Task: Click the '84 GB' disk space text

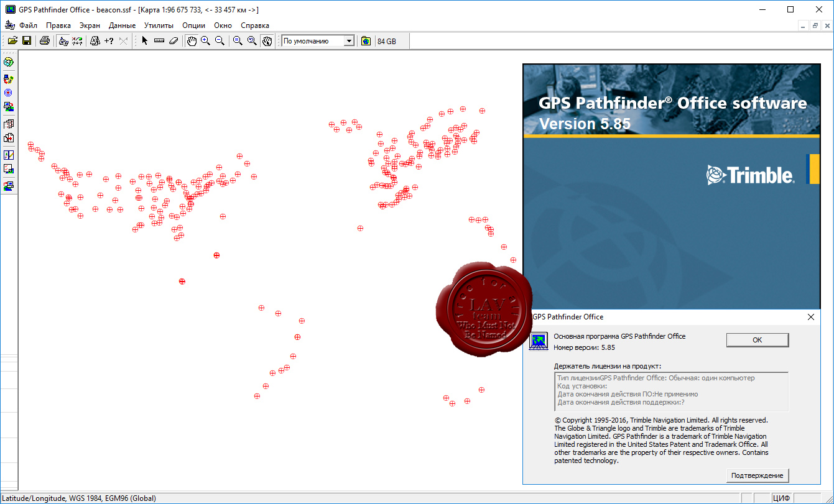Action: click(386, 42)
